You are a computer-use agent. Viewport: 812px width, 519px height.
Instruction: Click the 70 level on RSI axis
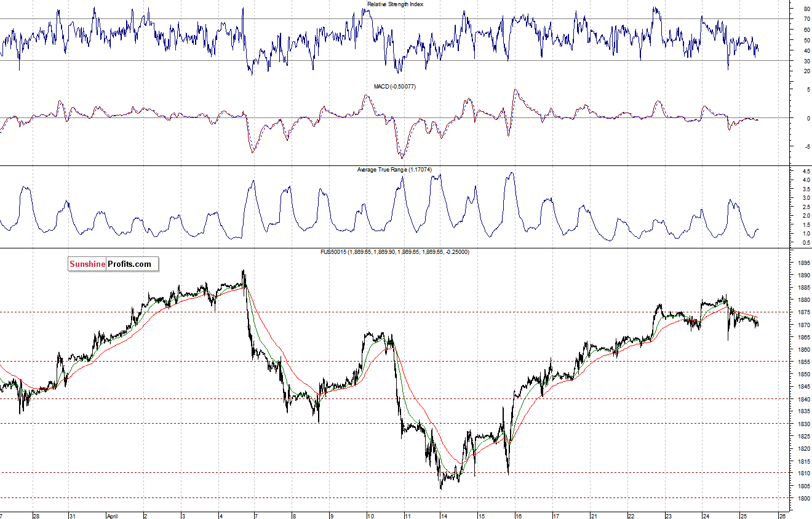[806, 20]
